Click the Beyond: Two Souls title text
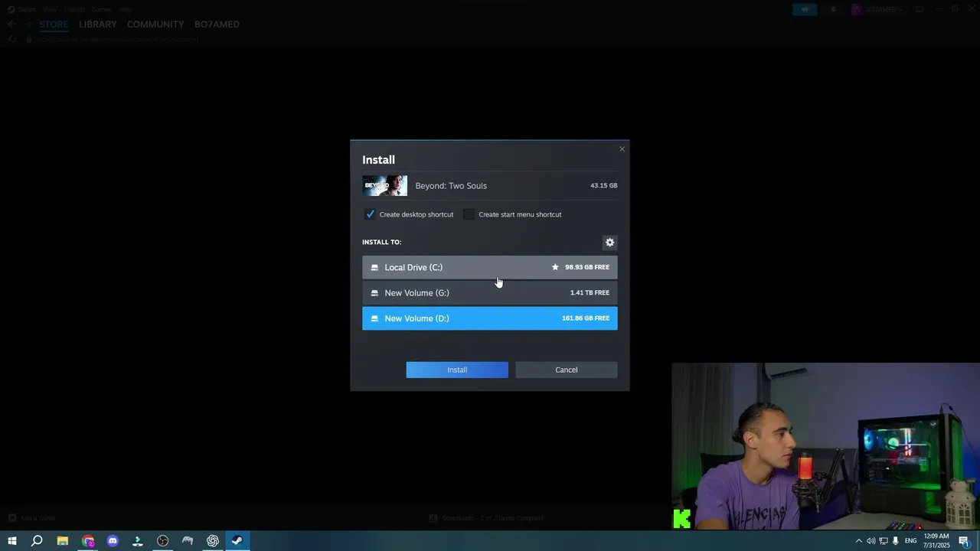 tap(451, 186)
